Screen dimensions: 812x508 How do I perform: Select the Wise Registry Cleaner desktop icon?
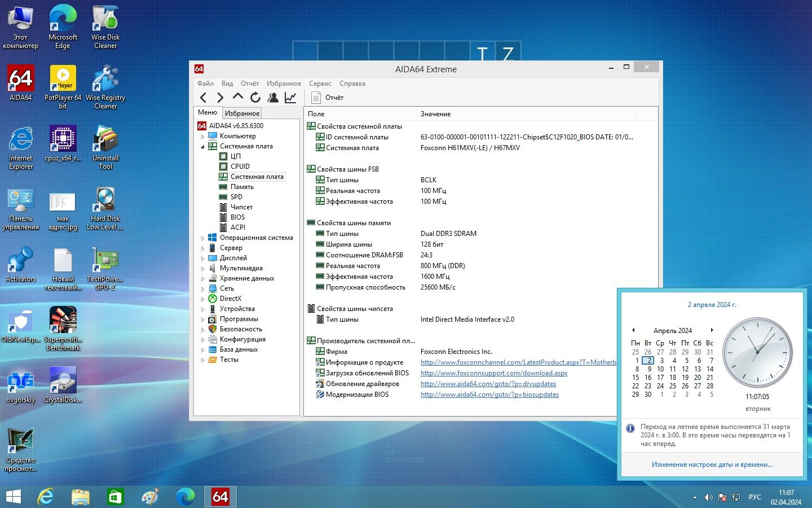[105, 87]
